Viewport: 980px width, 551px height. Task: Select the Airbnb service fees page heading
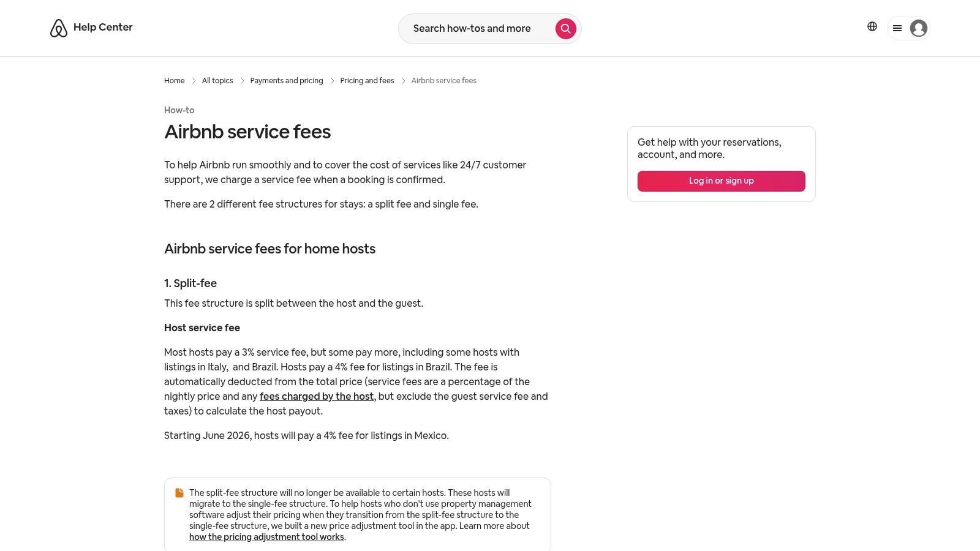[247, 132]
